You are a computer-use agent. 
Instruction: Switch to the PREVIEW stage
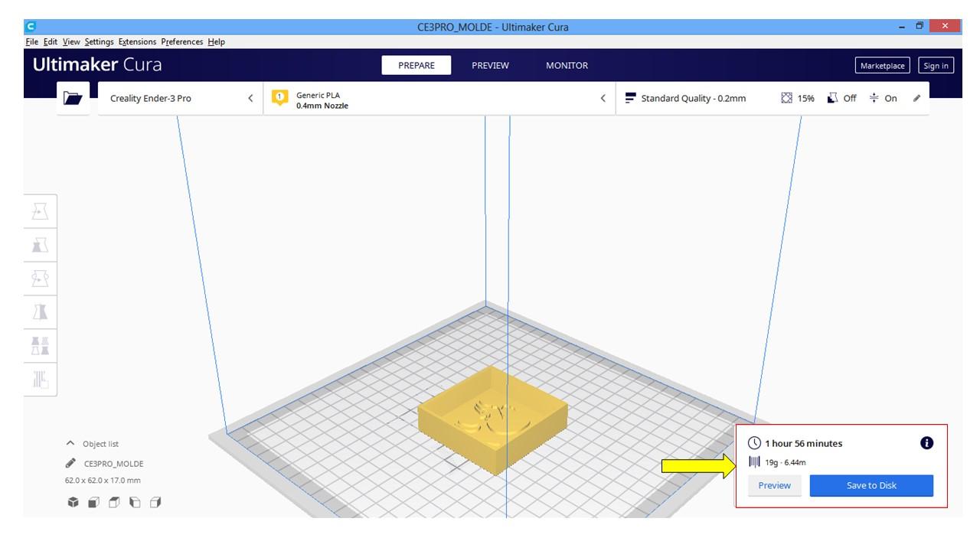click(490, 65)
